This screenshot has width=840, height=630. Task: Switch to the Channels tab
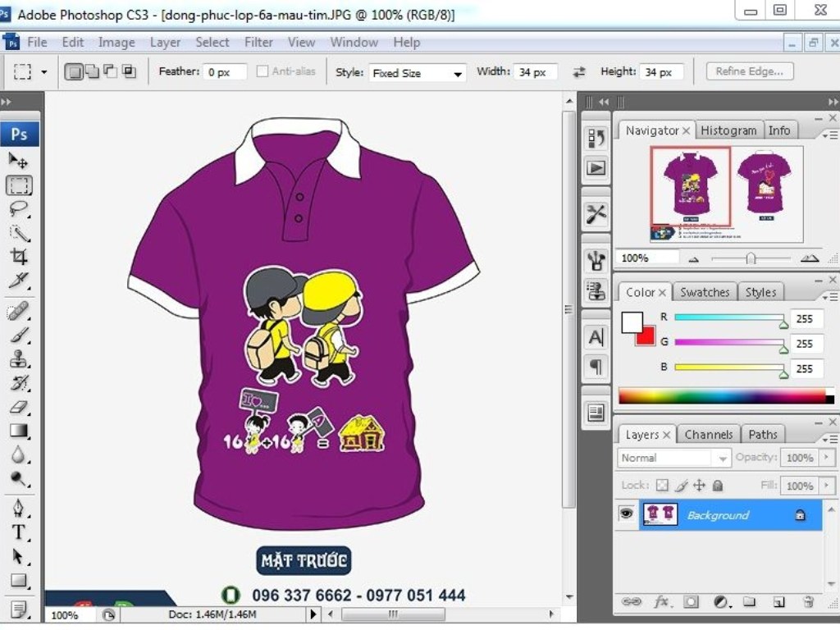point(708,435)
